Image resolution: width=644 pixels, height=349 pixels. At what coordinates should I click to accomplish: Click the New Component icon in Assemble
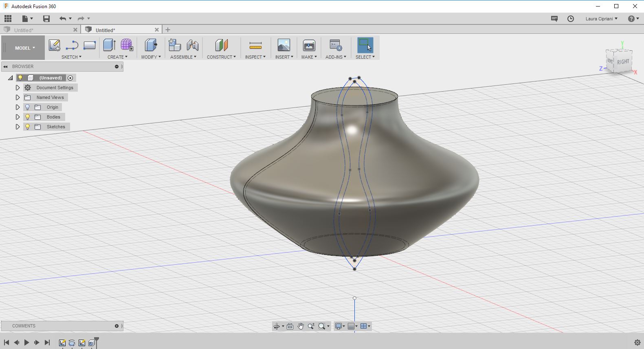pos(175,45)
